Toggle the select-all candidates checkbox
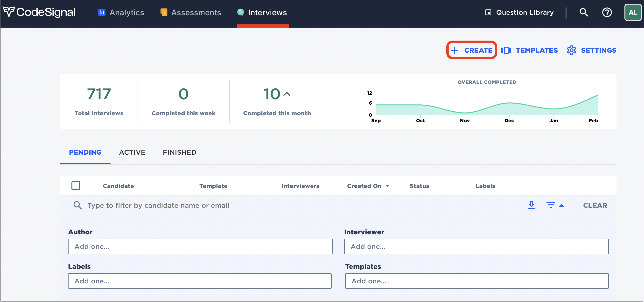The height and width of the screenshot is (302, 644). pyautogui.click(x=76, y=186)
